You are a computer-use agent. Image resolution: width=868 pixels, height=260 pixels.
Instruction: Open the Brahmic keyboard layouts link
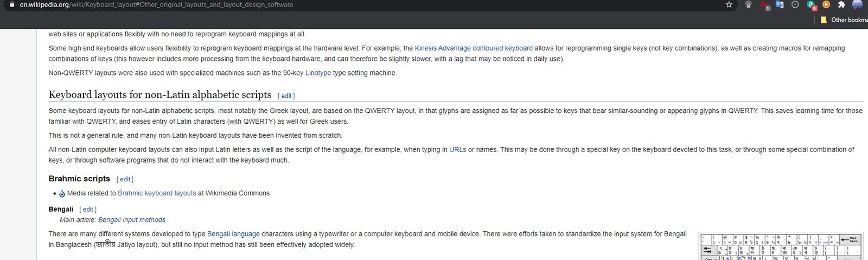coord(157,193)
